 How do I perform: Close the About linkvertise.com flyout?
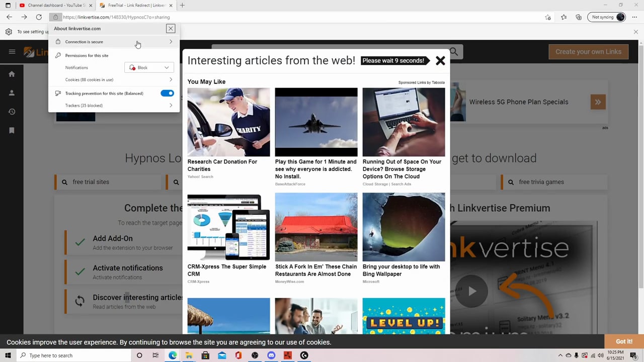[x=171, y=29]
